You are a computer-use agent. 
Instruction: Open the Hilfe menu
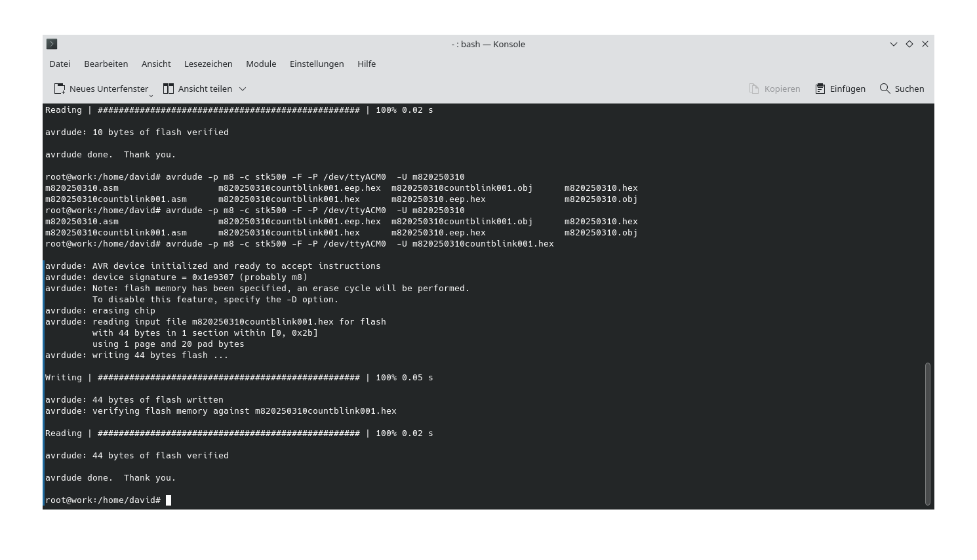tap(367, 64)
